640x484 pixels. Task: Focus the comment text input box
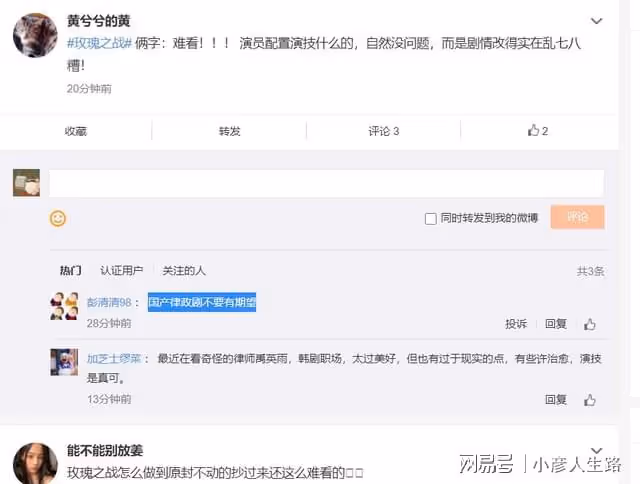pyautogui.click(x=327, y=184)
